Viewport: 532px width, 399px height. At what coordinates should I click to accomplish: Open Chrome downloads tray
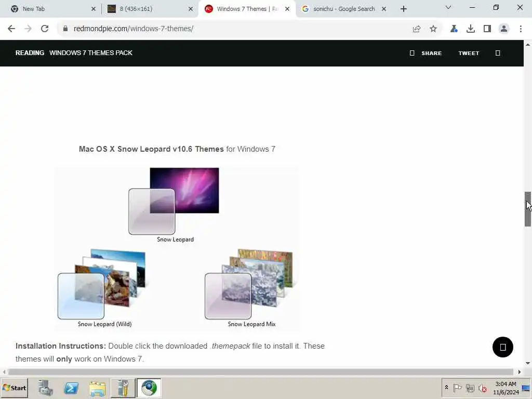coord(471,29)
